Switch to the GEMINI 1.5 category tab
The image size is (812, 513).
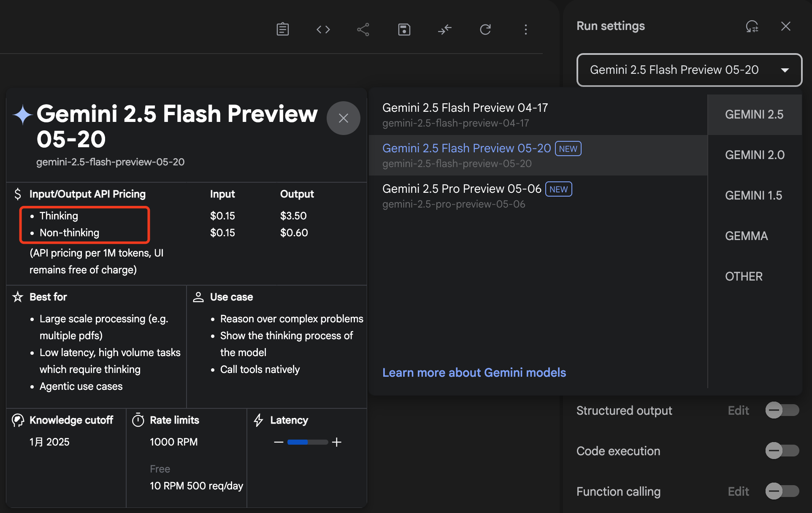754,196
